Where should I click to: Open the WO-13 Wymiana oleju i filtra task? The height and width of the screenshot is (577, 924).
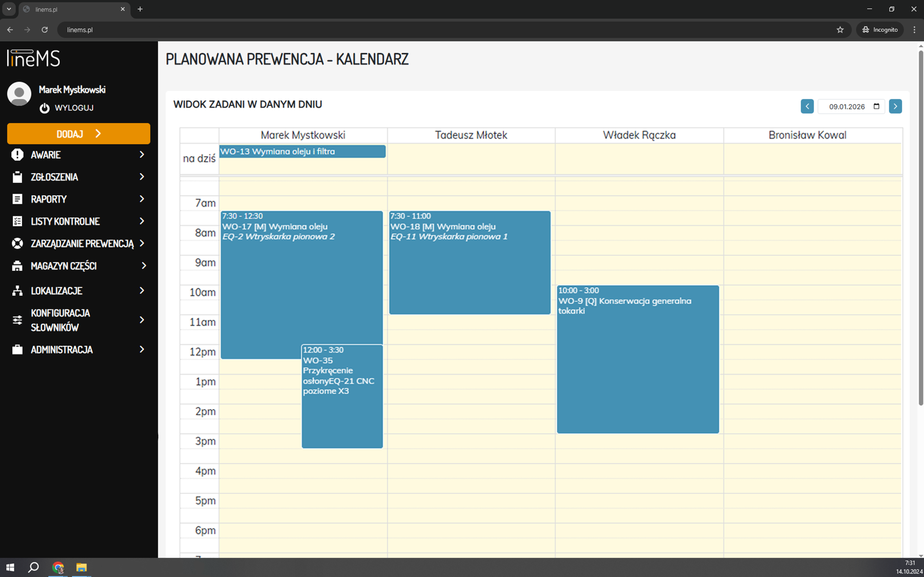pos(302,152)
